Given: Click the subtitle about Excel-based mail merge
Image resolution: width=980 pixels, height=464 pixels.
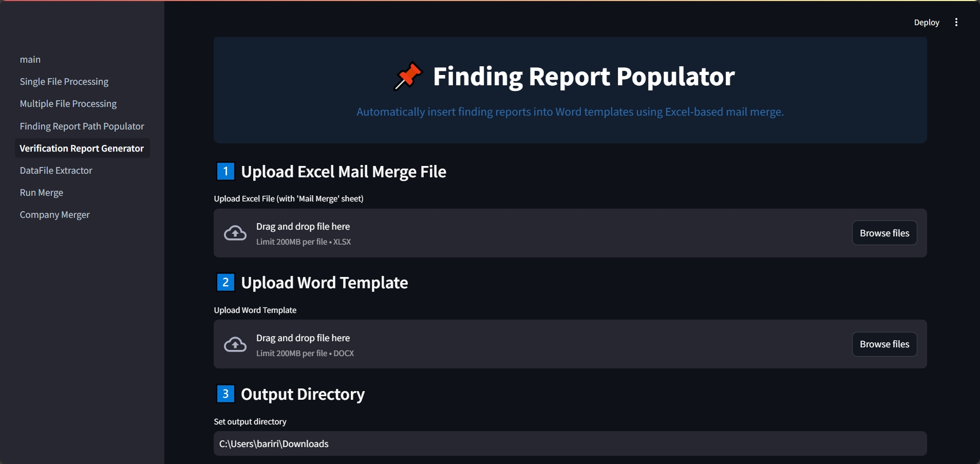Looking at the screenshot, I should (570, 112).
